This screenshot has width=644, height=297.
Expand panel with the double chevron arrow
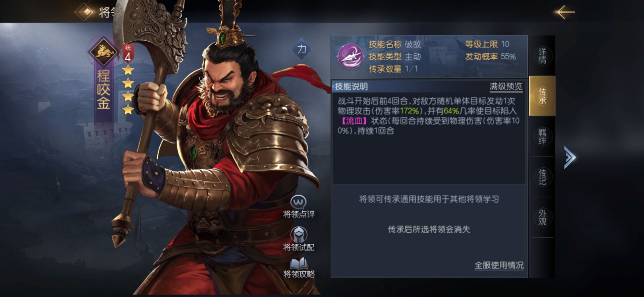pyautogui.click(x=570, y=157)
